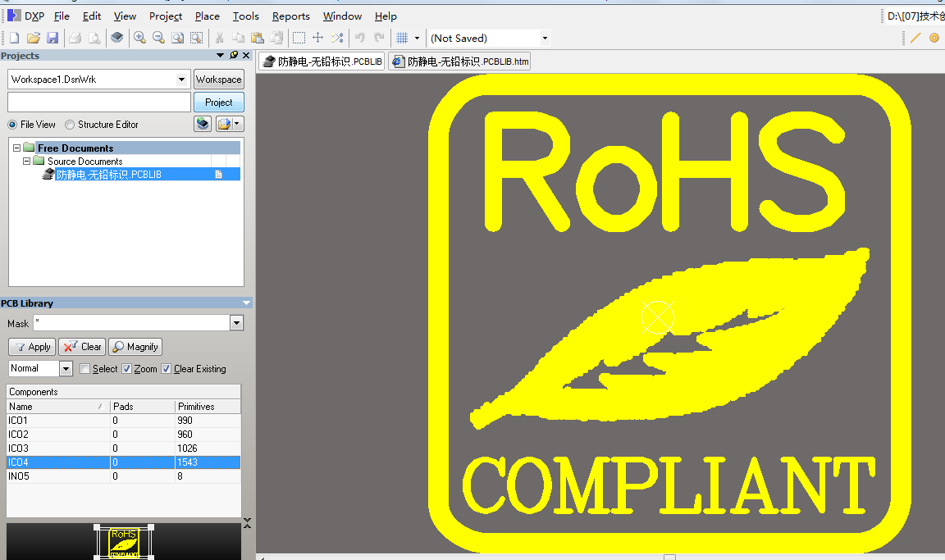The height and width of the screenshot is (560, 945).
Task: Click the Open document folder icon
Action: click(33, 38)
